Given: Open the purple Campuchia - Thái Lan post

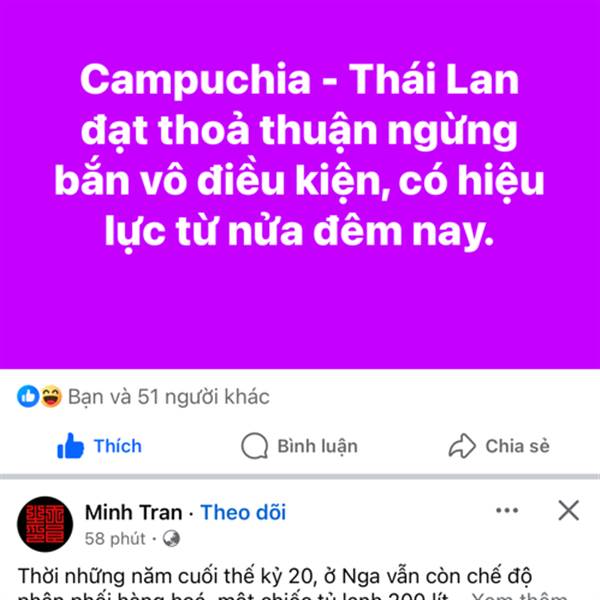Looking at the screenshot, I should click(300, 184).
